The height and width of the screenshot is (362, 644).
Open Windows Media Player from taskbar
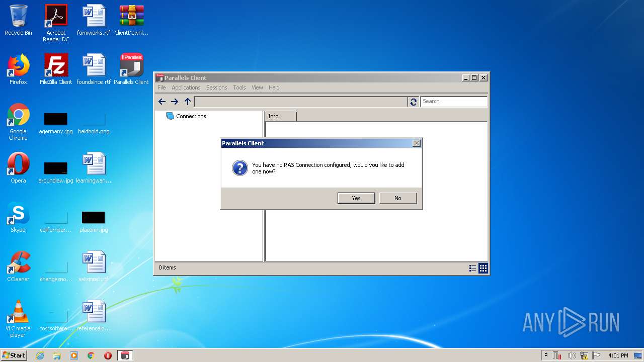tap(74, 355)
